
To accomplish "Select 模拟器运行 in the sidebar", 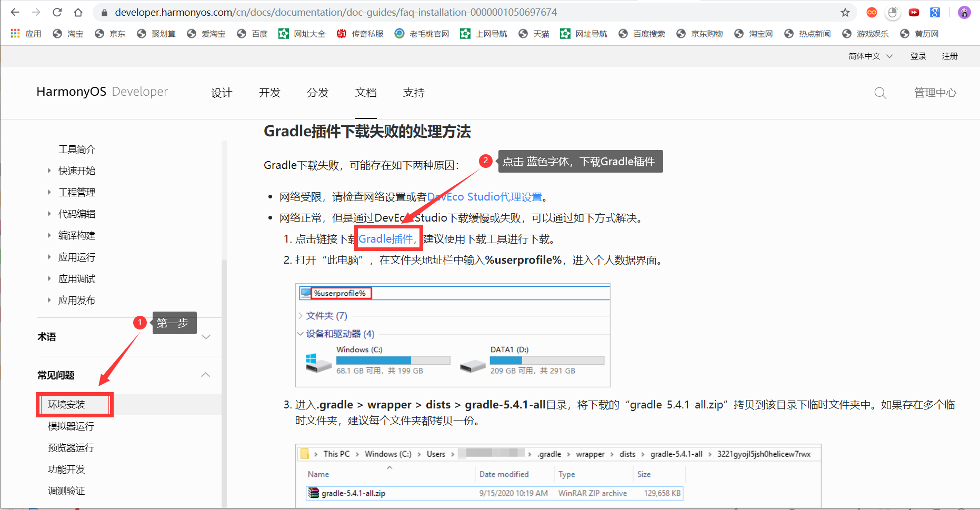I will [x=71, y=426].
